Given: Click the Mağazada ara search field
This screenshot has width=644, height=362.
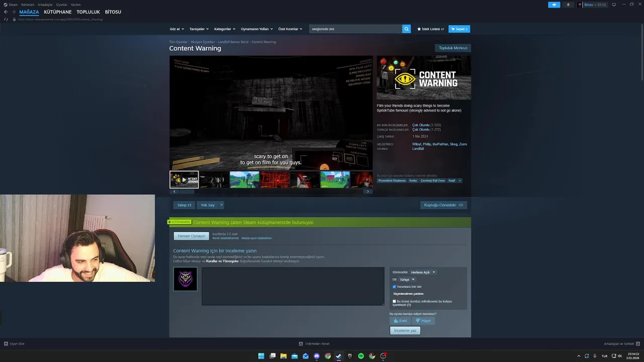Looking at the screenshot, I should coord(356,29).
